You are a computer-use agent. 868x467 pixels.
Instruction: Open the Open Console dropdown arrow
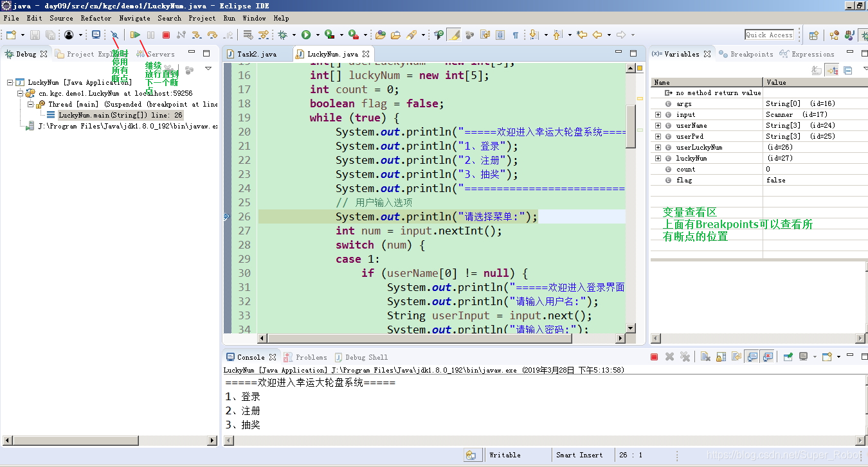(x=838, y=357)
